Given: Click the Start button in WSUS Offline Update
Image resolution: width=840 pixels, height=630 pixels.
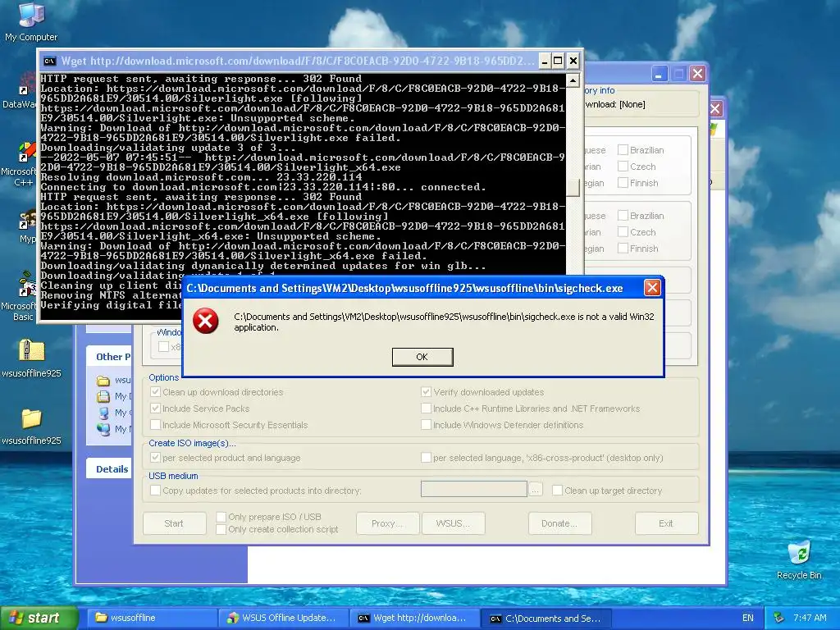Looking at the screenshot, I should [174, 523].
